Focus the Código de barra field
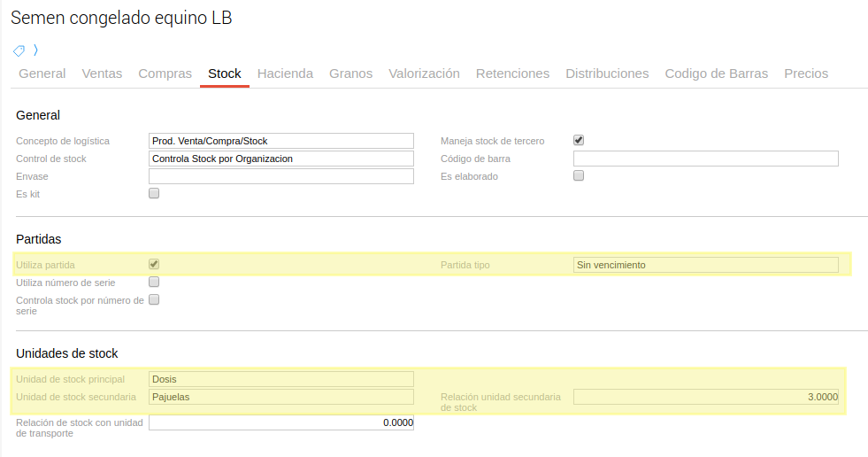 pyautogui.click(x=705, y=159)
